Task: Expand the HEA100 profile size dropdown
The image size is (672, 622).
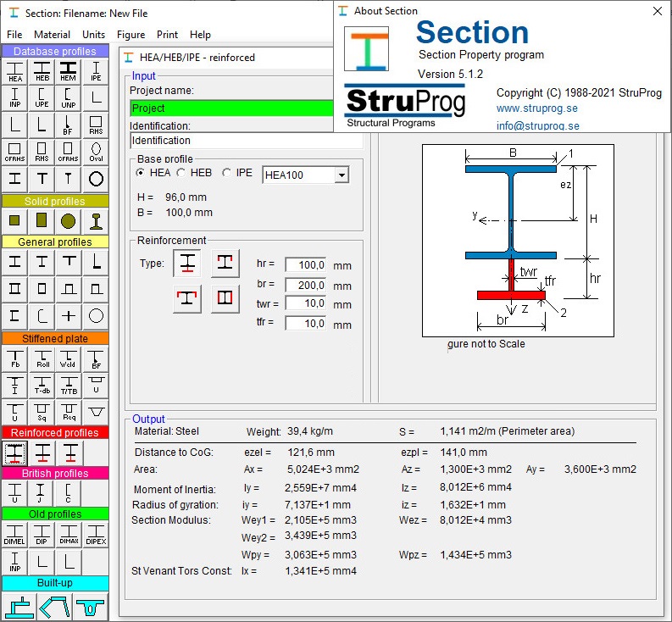Action: (341, 175)
